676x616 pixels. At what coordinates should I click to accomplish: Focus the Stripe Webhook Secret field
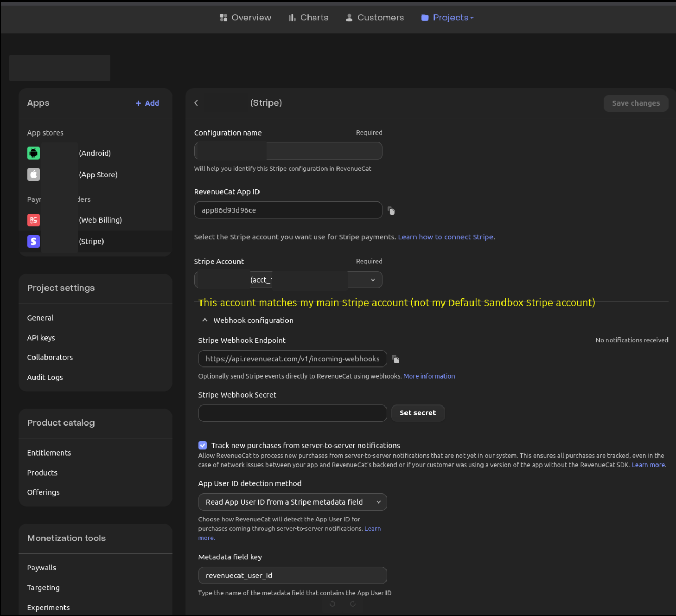click(293, 413)
